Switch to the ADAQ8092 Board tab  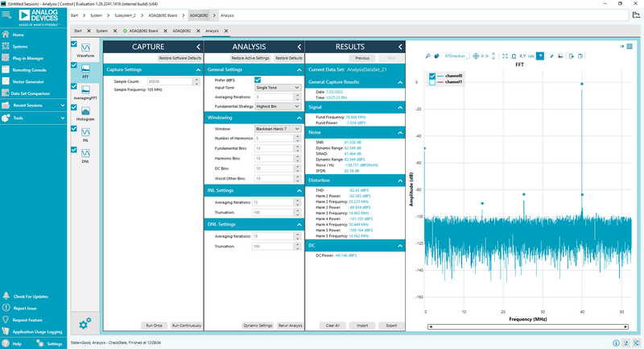[x=142, y=31]
